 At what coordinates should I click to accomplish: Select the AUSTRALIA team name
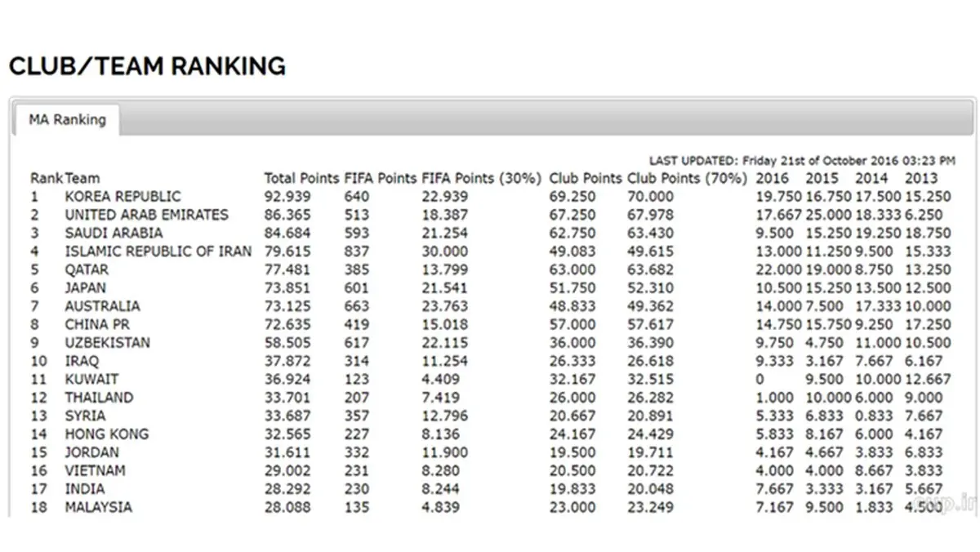click(102, 306)
